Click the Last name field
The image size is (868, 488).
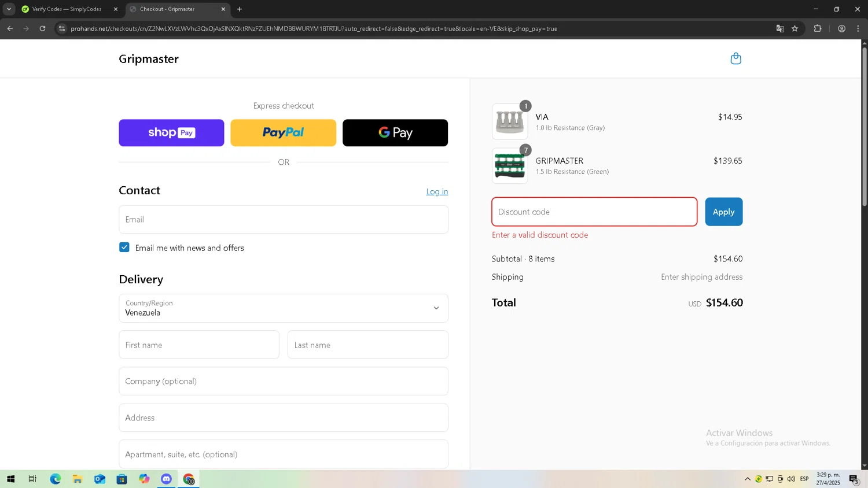point(368,345)
